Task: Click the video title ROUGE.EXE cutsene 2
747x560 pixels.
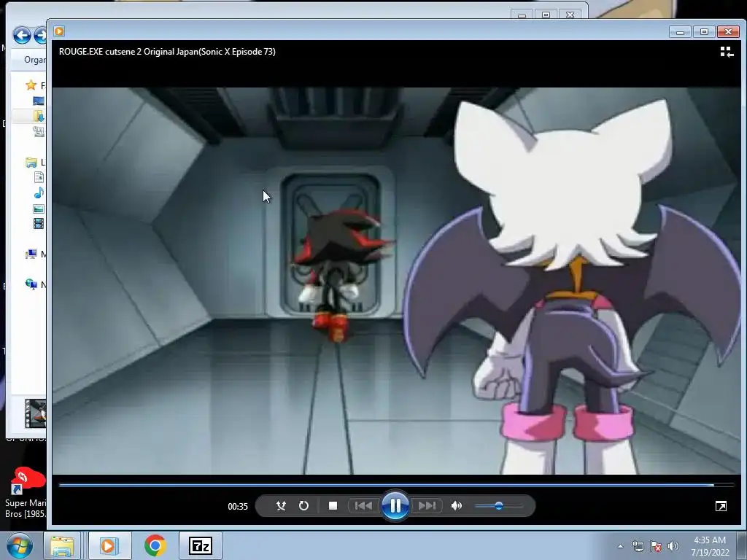Action: (x=167, y=52)
